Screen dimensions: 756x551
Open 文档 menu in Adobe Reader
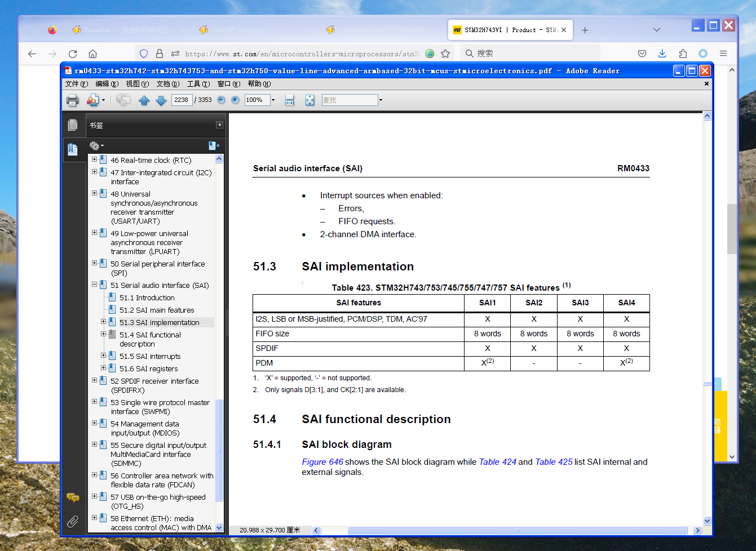tap(168, 84)
